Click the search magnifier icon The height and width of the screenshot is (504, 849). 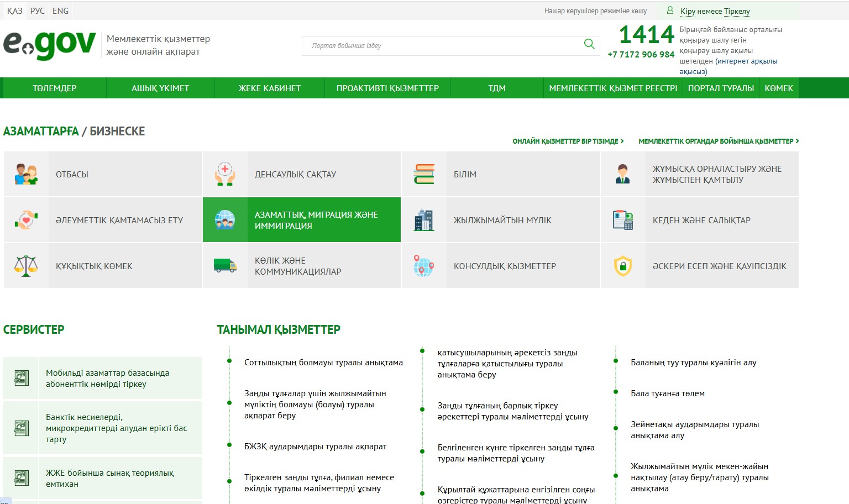(589, 44)
